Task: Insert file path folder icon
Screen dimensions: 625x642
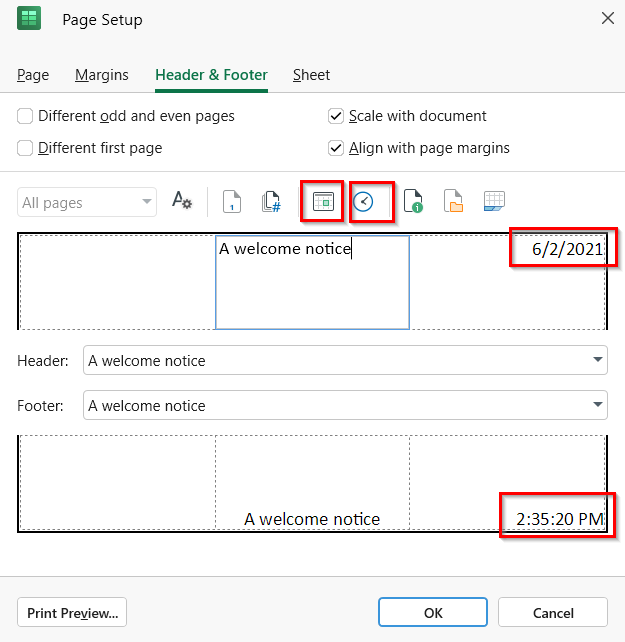Action: point(453,201)
